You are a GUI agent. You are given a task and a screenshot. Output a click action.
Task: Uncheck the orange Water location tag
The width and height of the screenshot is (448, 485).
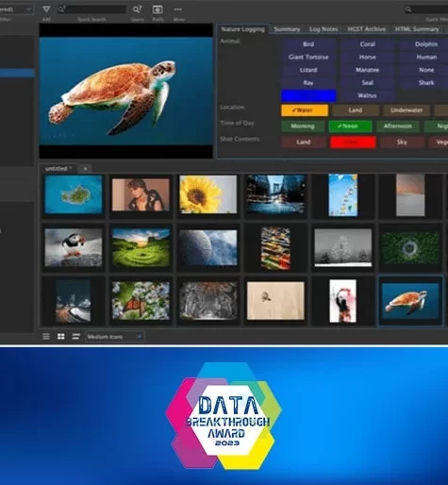pyautogui.click(x=305, y=110)
